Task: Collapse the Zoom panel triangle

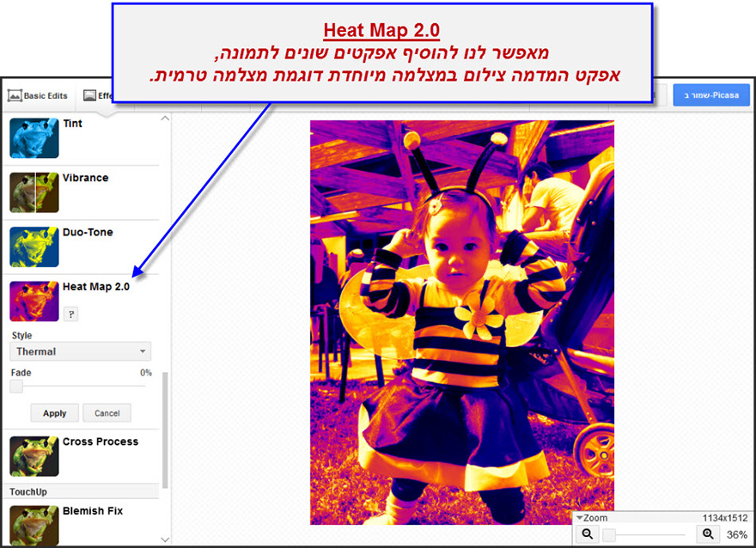Action: tap(579, 518)
